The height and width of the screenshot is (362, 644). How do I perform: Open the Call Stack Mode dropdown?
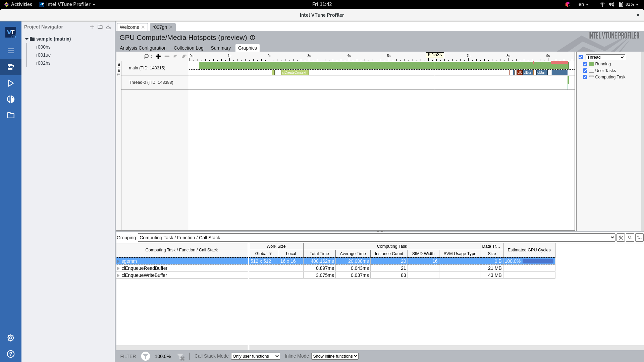(x=255, y=356)
